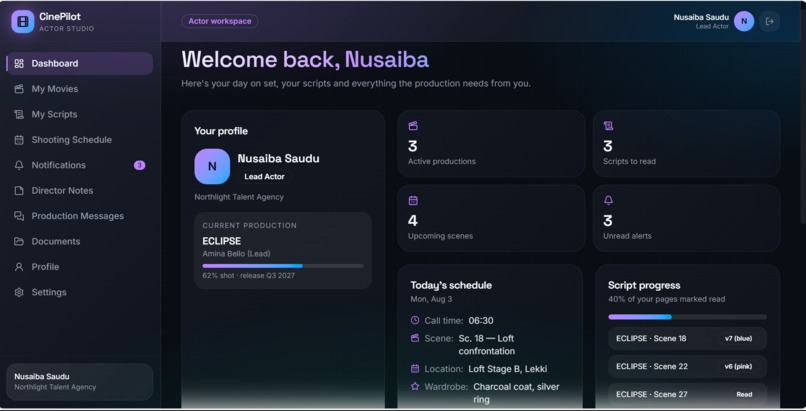Click the Notifications bell icon in sidebar
The image size is (806, 411).
(19, 165)
